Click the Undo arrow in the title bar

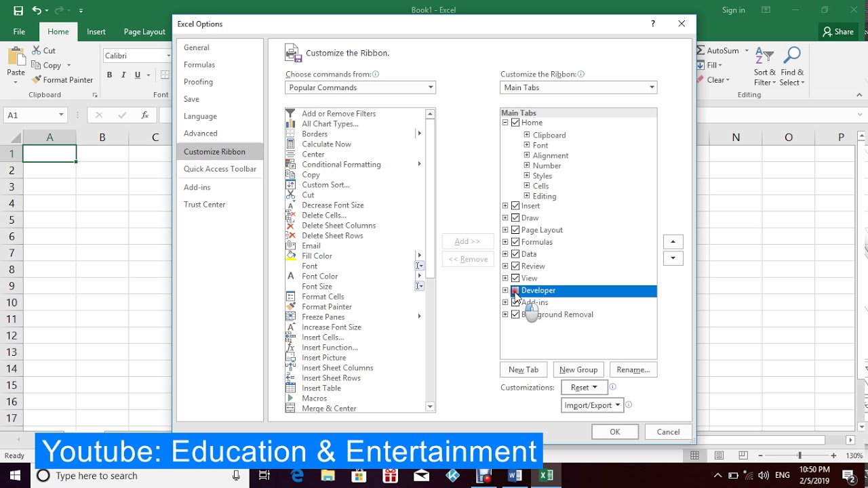37,10
